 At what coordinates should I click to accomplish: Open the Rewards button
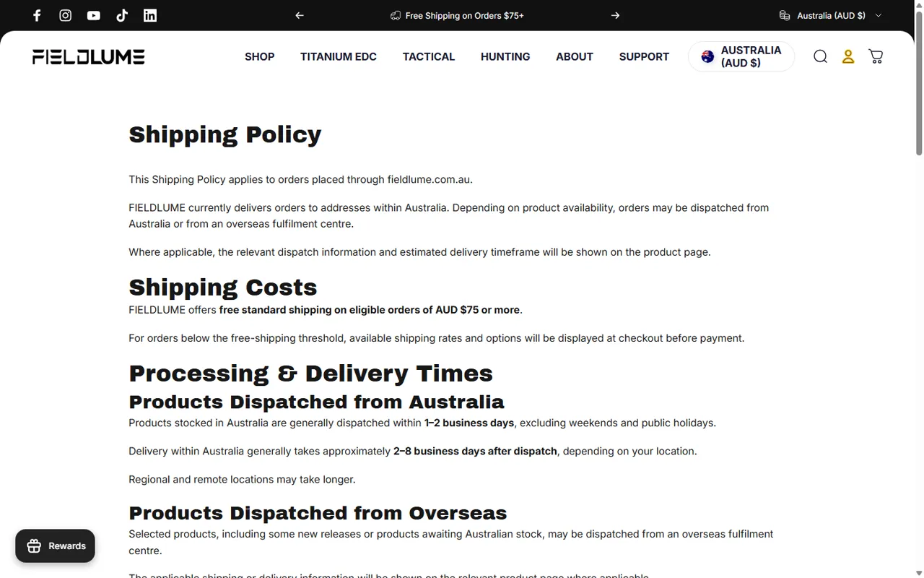tap(56, 546)
